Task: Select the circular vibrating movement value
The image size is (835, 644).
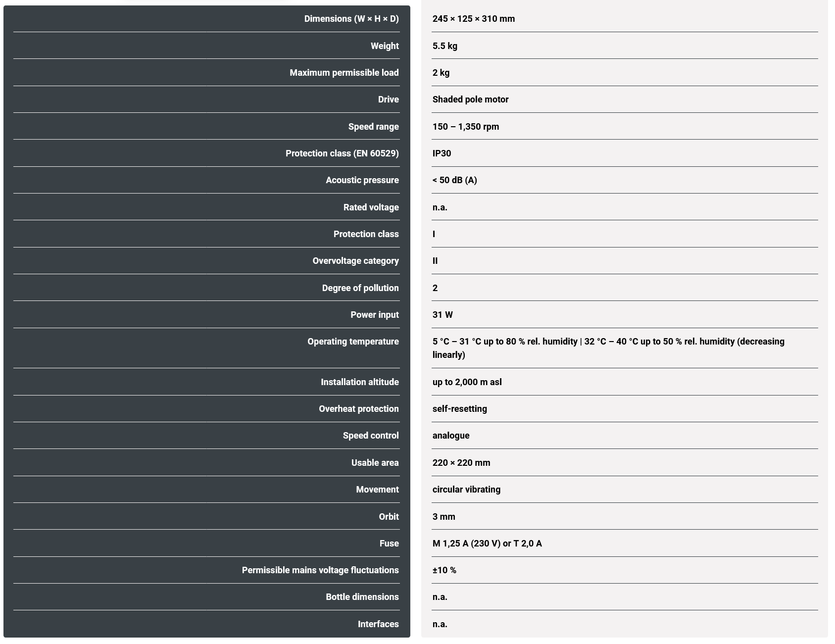Action: (466, 490)
